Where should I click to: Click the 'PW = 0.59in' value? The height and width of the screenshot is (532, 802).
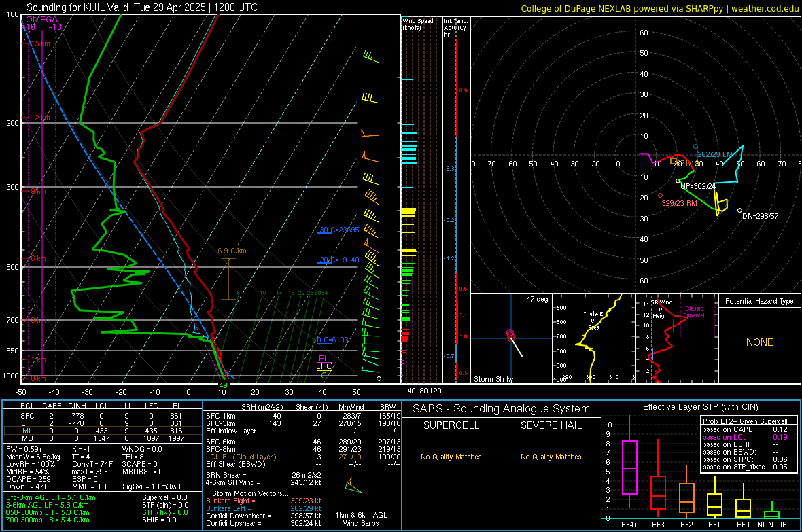(24, 449)
